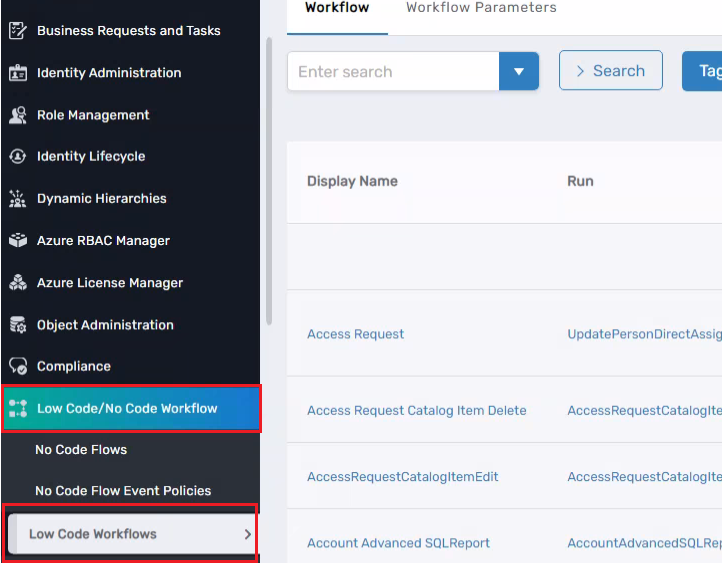Click UpdatePersonDirectAssig run link
Image resolution: width=723 pixels, height=563 pixels.
point(645,334)
